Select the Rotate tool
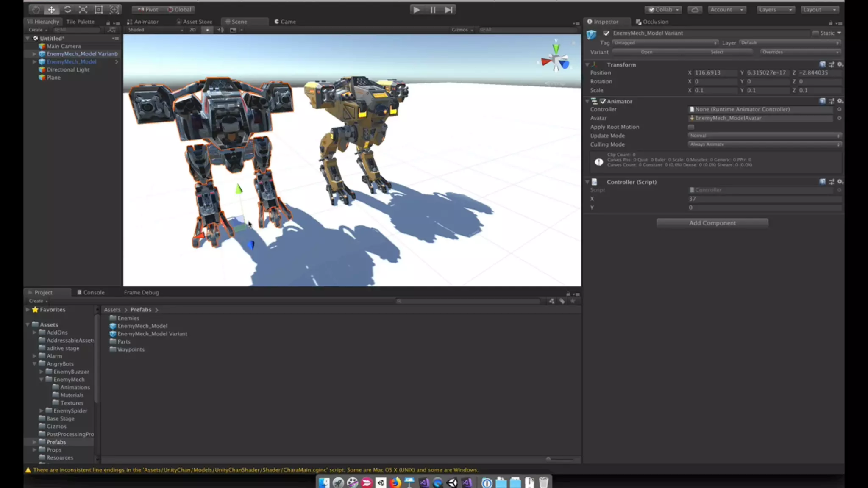This screenshot has height=488, width=868. tap(67, 9)
